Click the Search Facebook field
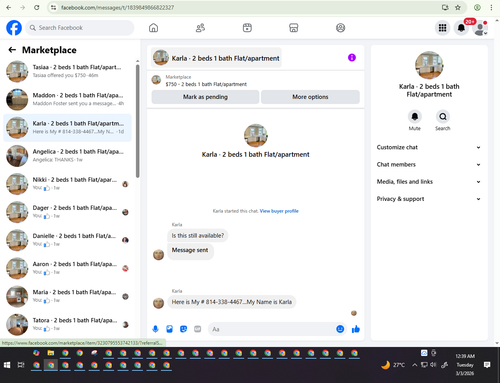Image resolution: width=500 pixels, height=383 pixels. tap(80, 28)
